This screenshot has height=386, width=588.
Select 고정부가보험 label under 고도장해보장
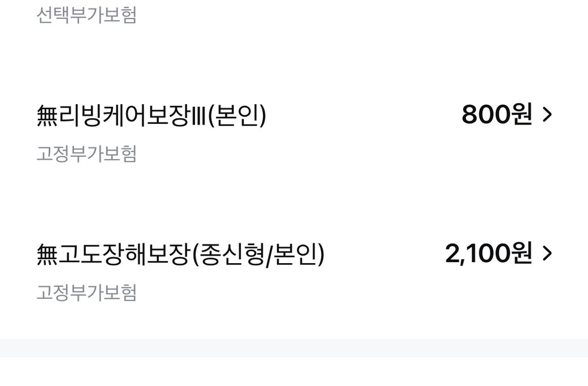87,293
